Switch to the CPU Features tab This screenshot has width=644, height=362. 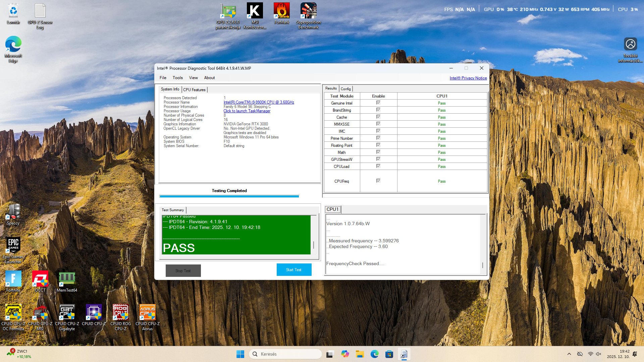click(x=194, y=90)
